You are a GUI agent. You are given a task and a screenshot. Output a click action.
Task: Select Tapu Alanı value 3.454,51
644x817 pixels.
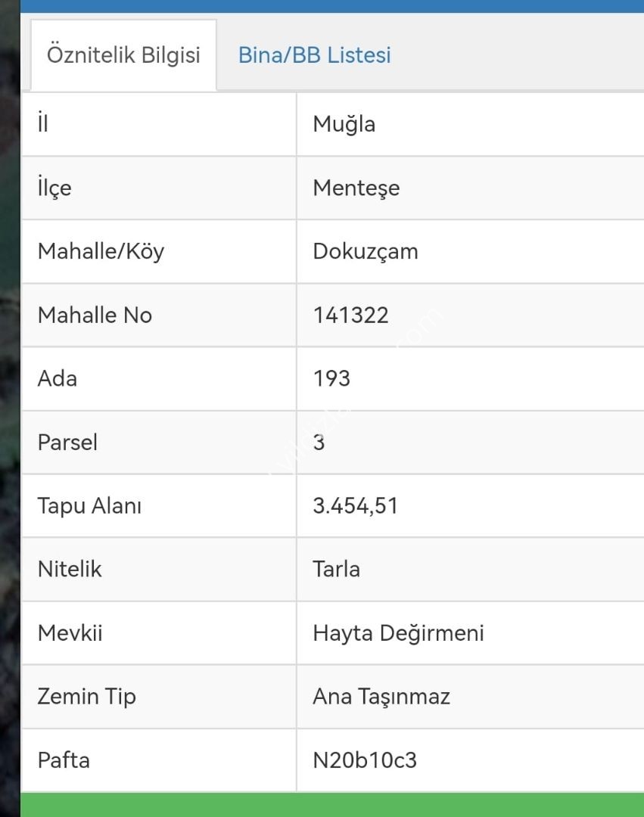pyautogui.click(x=356, y=506)
